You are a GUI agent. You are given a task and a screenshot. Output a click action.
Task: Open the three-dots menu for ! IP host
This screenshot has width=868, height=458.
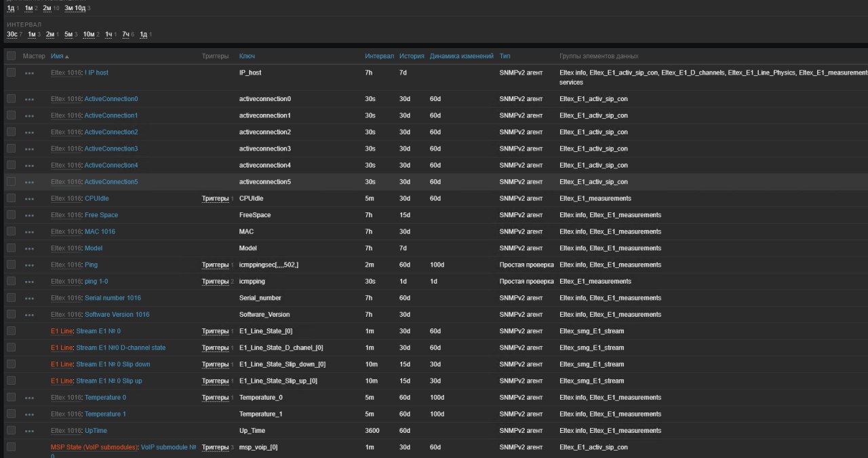[x=29, y=73]
